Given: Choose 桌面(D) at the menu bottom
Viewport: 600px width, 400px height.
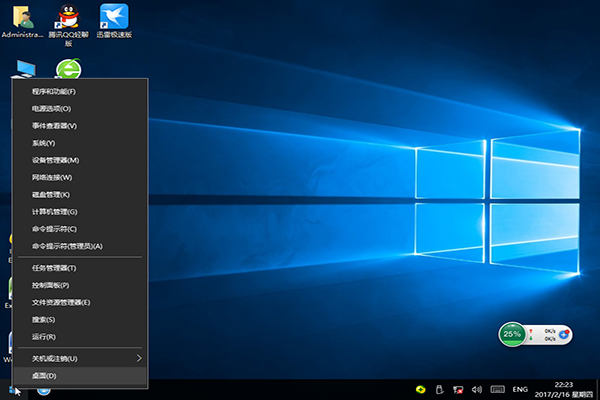Looking at the screenshot, I should (x=44, y=375).
